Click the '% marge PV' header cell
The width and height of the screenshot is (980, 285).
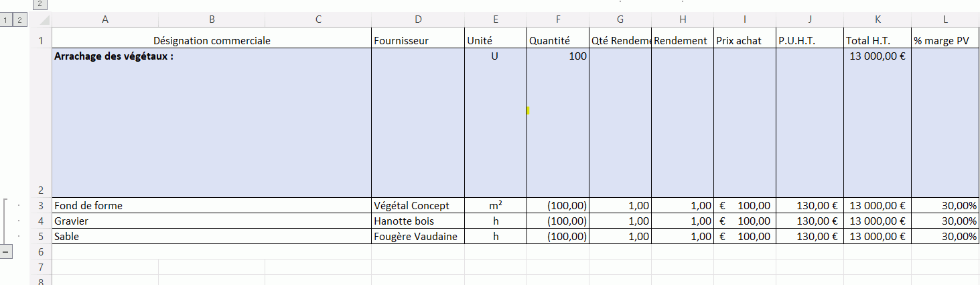[x=945, y=40]
